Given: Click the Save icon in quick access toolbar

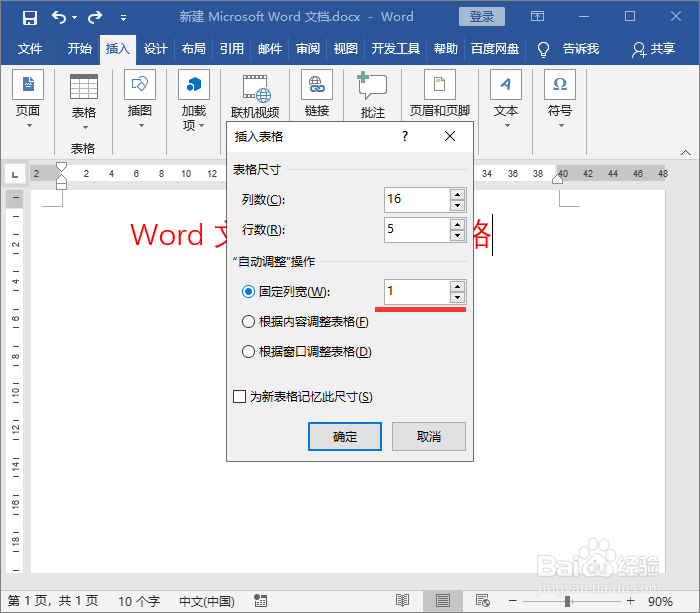Looking at the screenshot, I should pyautogui.click(x=30, y=17).
